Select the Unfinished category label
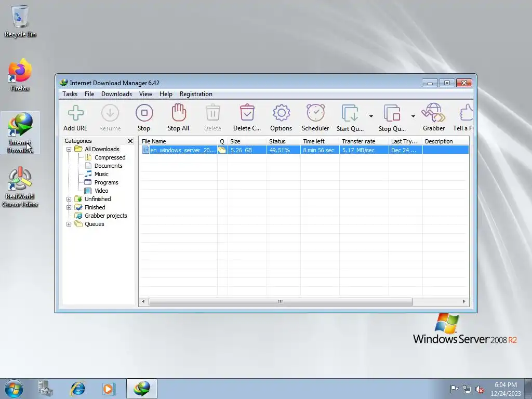This screenshot has width=532, height=399. (x=98, y=199)
